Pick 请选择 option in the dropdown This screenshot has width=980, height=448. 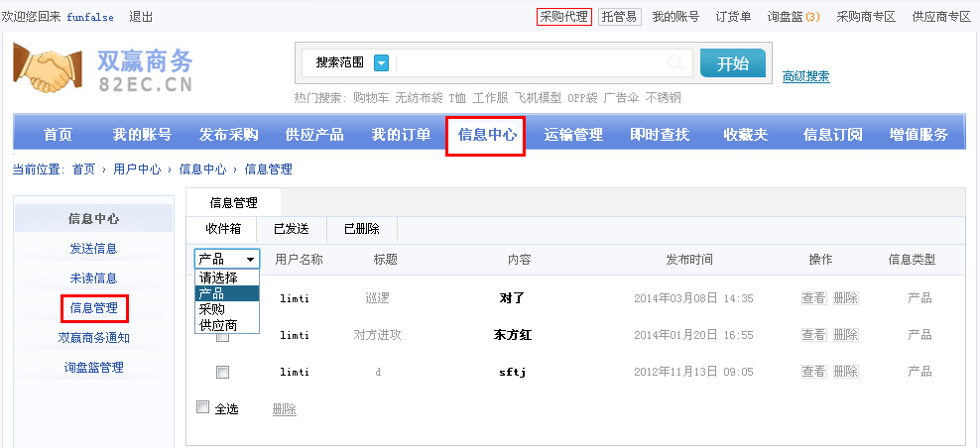(218, 278)
